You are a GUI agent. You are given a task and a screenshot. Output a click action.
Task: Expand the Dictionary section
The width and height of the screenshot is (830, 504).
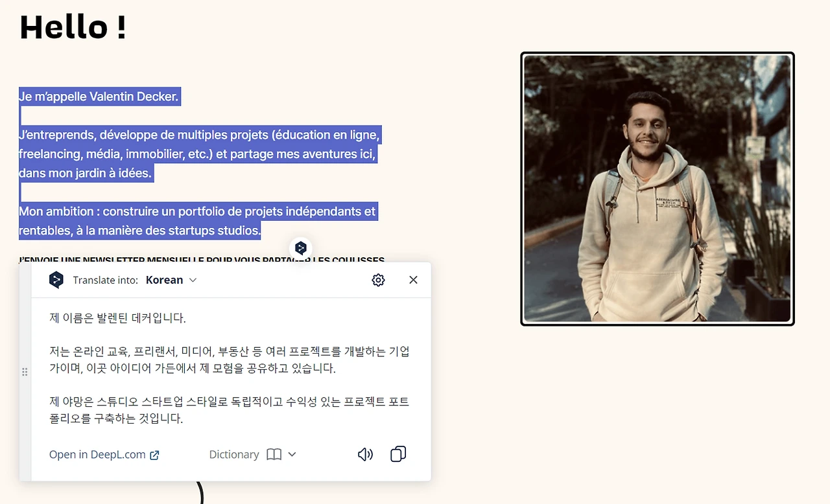pos(252,455)
